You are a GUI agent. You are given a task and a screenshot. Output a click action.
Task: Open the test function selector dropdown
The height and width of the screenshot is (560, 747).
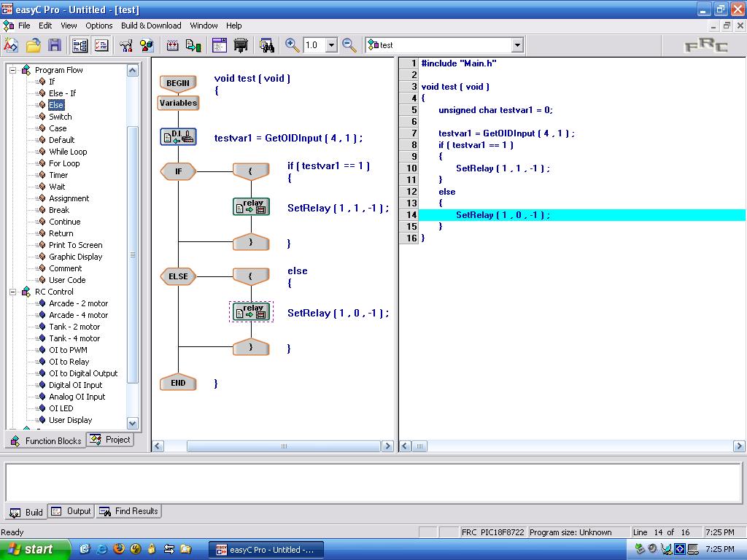(x=517, y=45)
